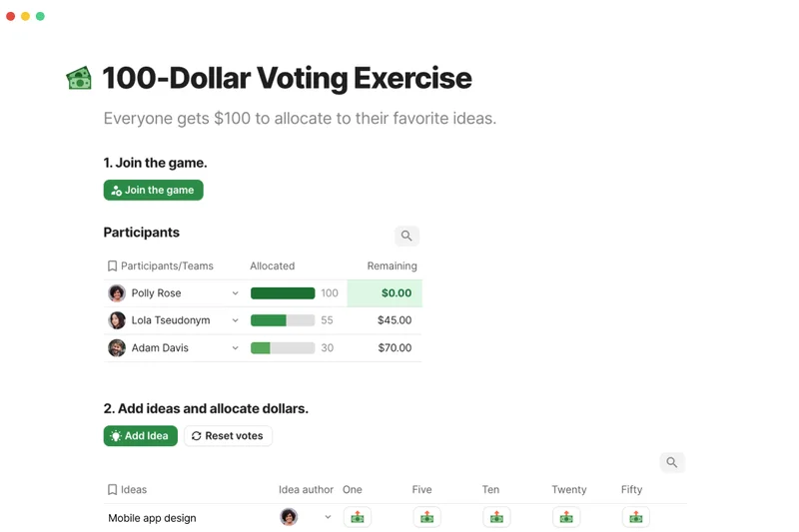
Task: Vote one dollar on Mobile app design
Action: pos(358,517)
